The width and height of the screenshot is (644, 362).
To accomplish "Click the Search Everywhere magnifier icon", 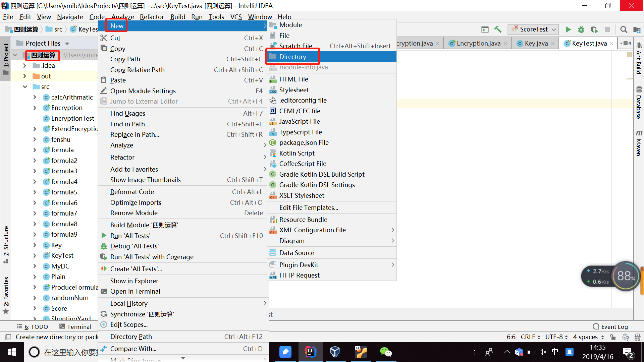I will 624,29.
